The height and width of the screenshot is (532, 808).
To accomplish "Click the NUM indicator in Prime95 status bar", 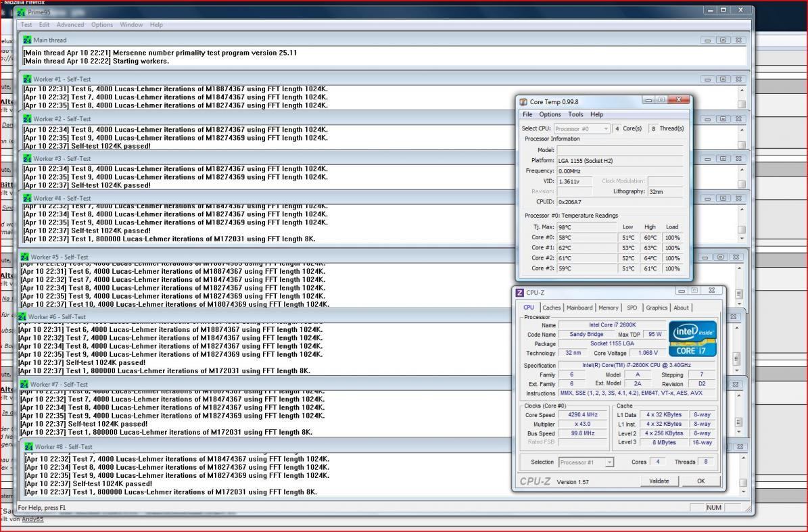I will (x=714, y=508).
